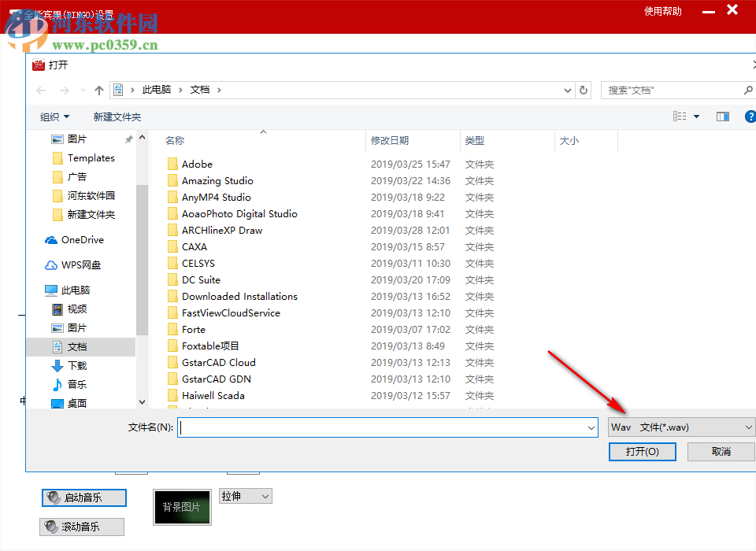Viewport: 756px width, 551px height.
Task: Toggle the preview pane icon
Action: pyautogui.click(x=723, y=116)
